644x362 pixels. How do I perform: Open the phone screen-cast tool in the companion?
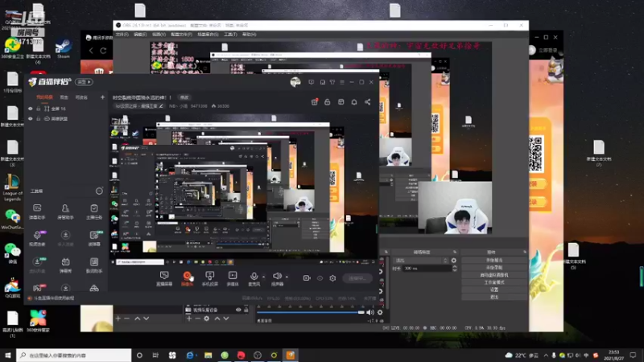click(210, 278)
